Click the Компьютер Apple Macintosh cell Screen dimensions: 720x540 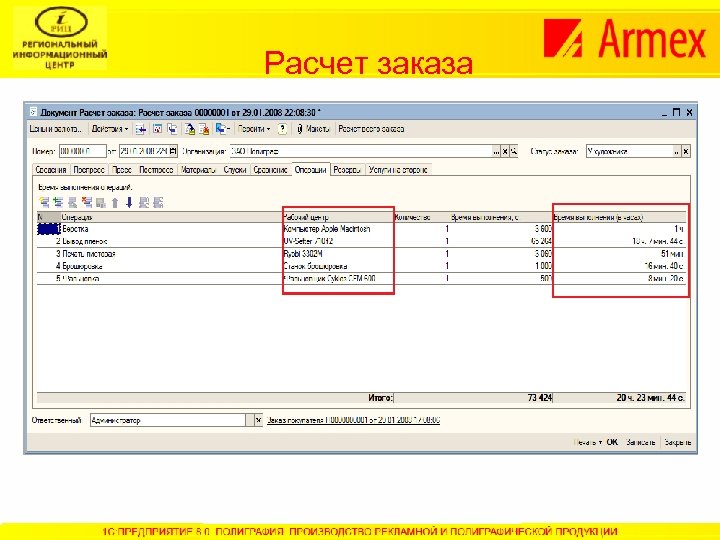pyautogui.click(x=338, y=229)
